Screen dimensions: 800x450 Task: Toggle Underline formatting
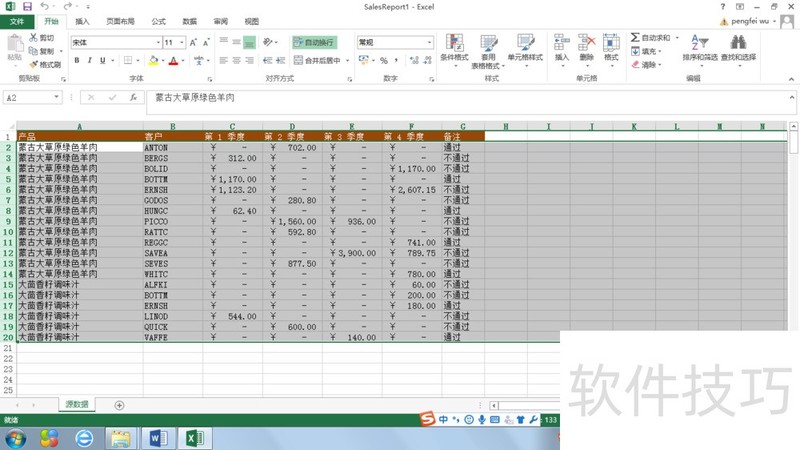103,60
